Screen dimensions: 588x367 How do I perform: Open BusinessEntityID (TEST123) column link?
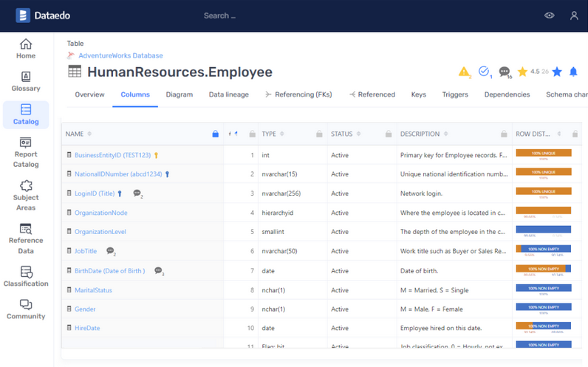pyautogui.click(x=112, y=155)
